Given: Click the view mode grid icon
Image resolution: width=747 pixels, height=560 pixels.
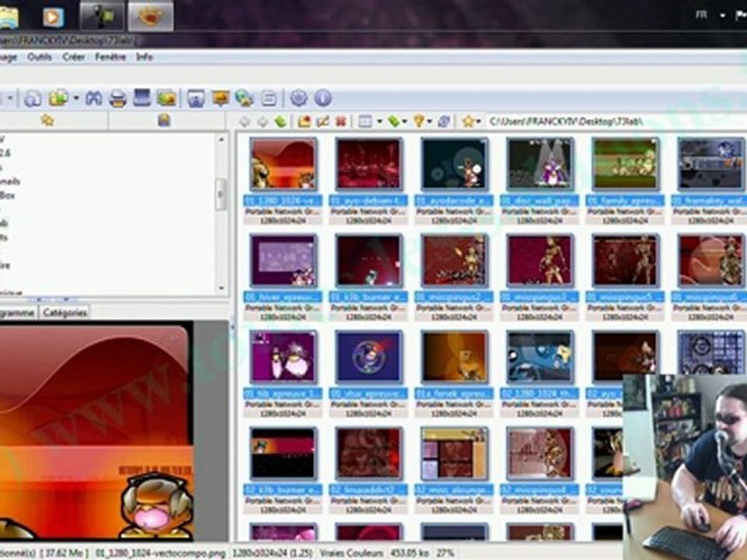Looking at the screenshot, I should coord(365,122).
